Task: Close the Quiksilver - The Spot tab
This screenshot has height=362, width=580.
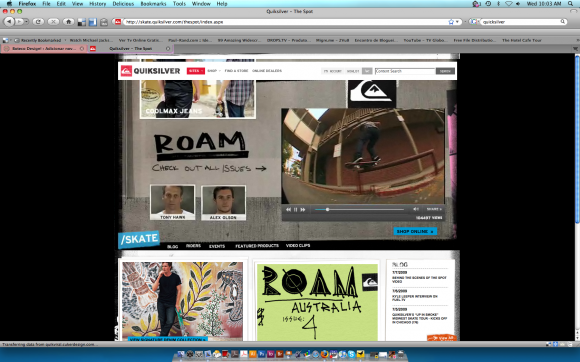Action: (x=168, y=48)
